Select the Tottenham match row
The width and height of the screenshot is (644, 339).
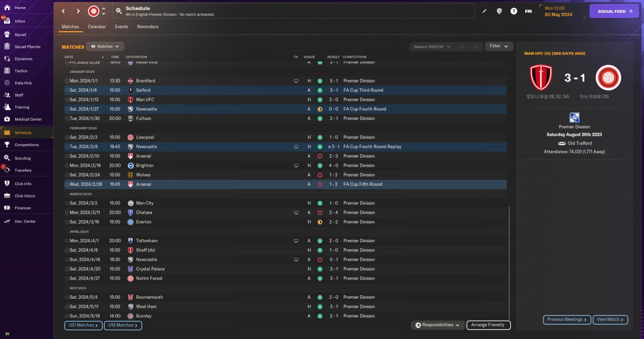click(285, 241)
